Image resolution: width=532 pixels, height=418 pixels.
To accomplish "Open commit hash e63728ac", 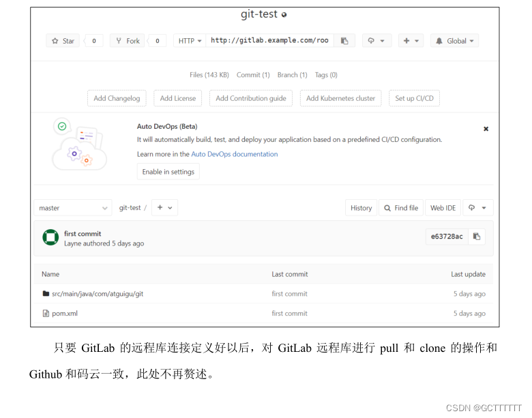I will [x=447, y=237].
